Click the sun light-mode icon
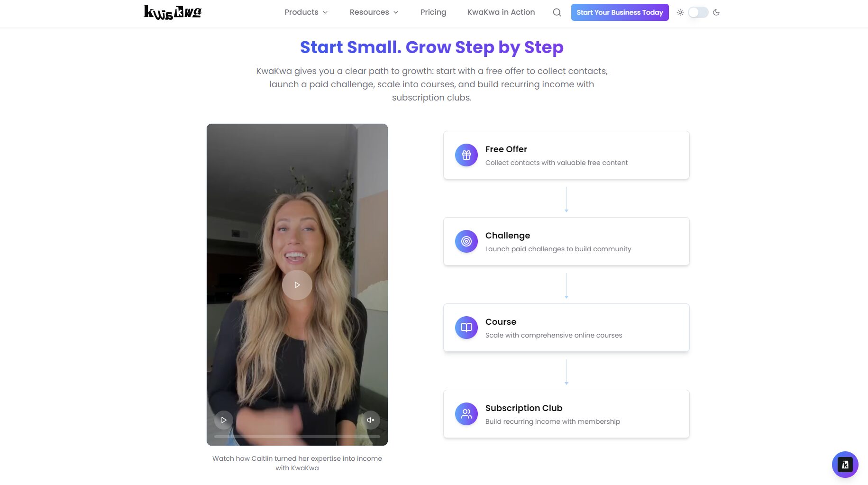The width and height of the screenshot is (868, 485). click(680, 12)
